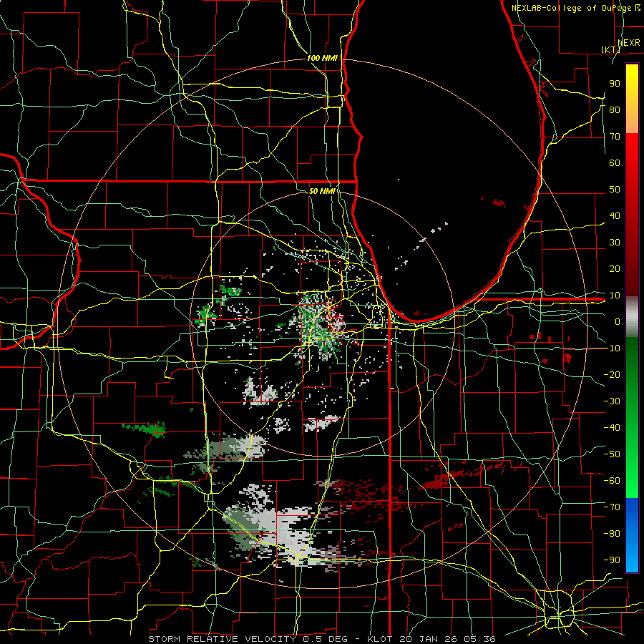Screen dimensions: 644x644
Task: Click the 40 value on velocity scale
Action: tap(615, 216)
